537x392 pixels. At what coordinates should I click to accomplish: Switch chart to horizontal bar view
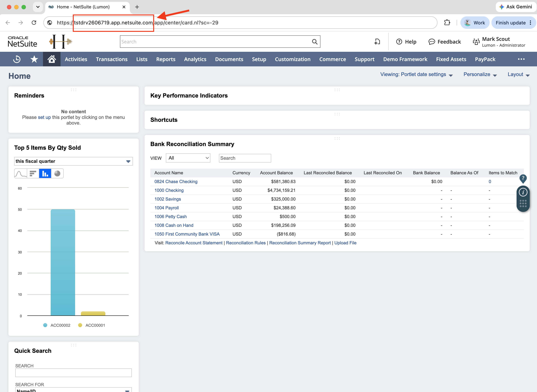coord(33,173)
